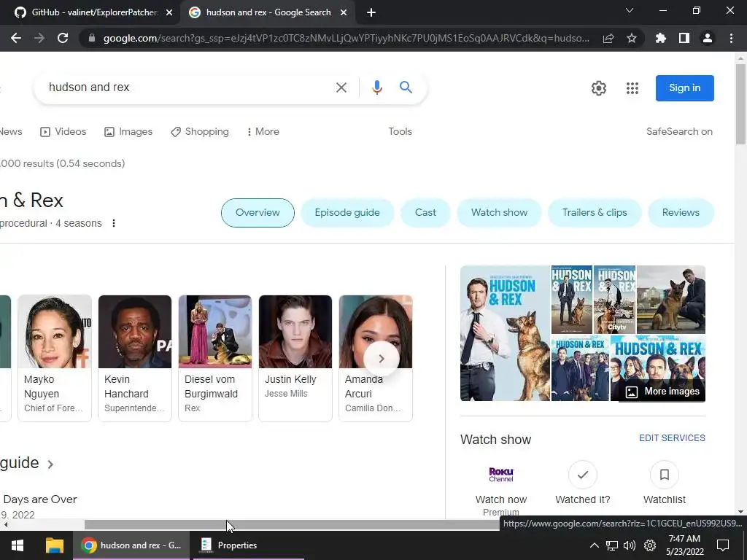Go back to the previous page
The image size is (747, 560).
(x=16, y=38)
